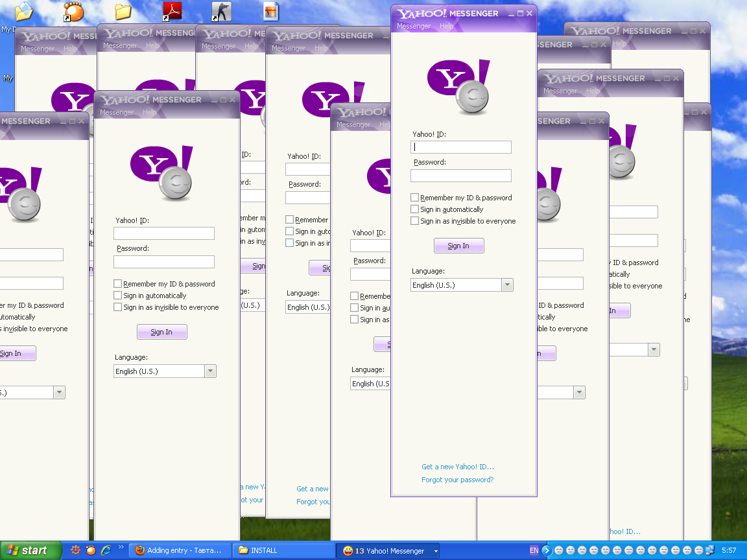Check 'Remember my ID & password' in frontmost window

[x=414, y=197]
